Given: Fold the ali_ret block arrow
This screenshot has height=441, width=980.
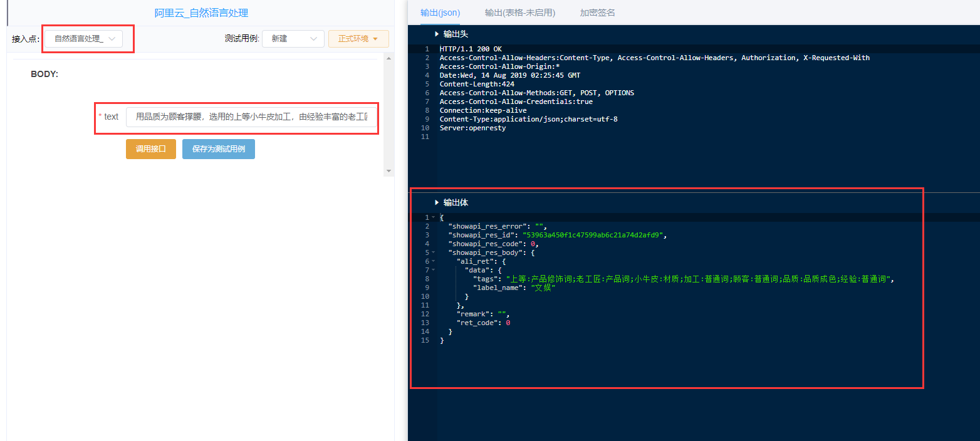Looking at the screenshot, I should coord(433,261).
